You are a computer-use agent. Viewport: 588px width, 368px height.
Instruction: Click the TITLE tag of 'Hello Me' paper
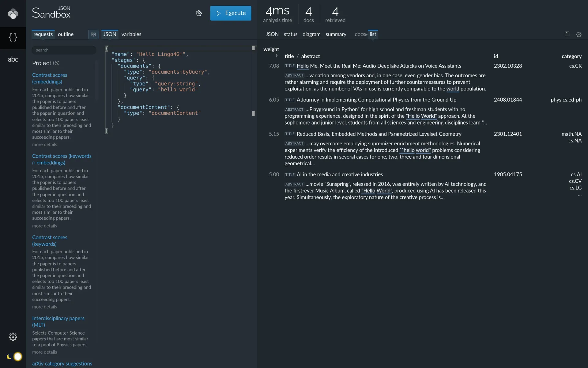pos(290,66)
